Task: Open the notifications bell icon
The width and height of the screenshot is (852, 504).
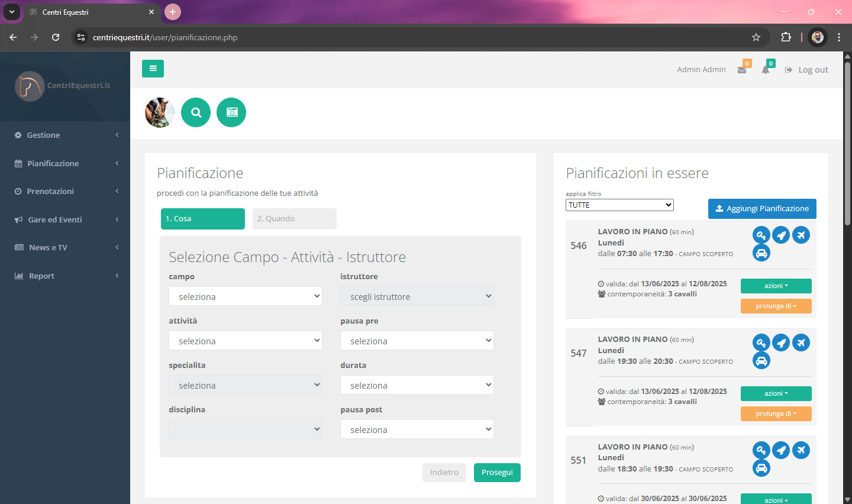Action: tap(766, 70)
